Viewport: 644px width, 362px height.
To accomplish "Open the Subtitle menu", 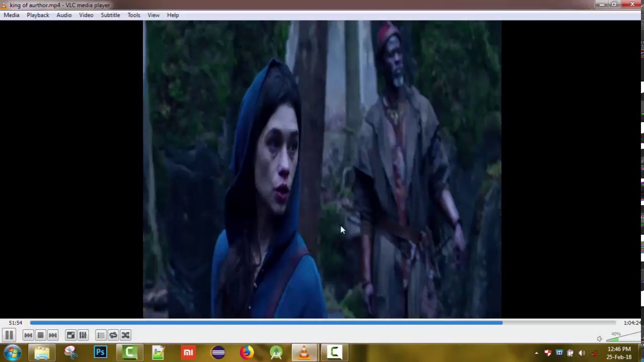I will tap(110, 15).
